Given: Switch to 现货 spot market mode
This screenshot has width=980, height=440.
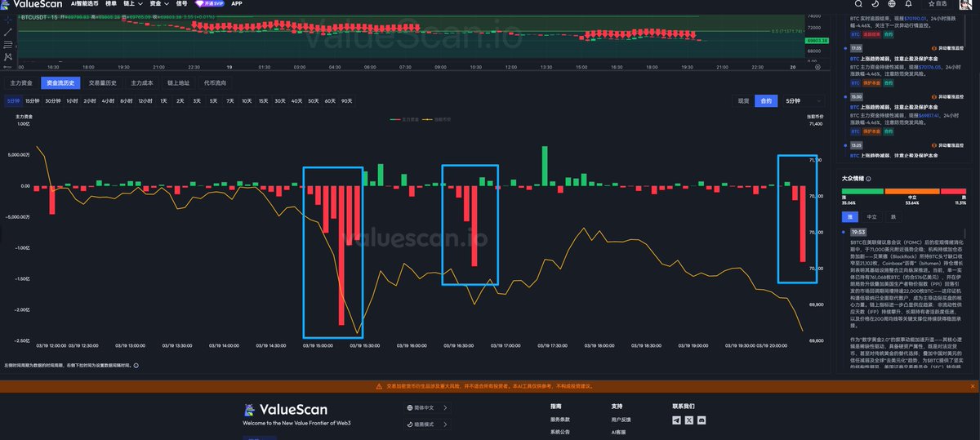Looking at the screenshot, I should (743, 100).
